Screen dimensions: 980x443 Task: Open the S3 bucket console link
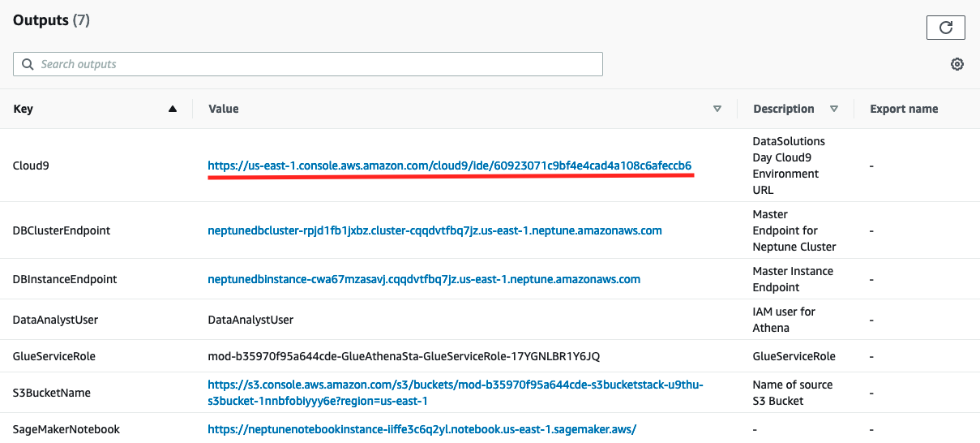455,393
